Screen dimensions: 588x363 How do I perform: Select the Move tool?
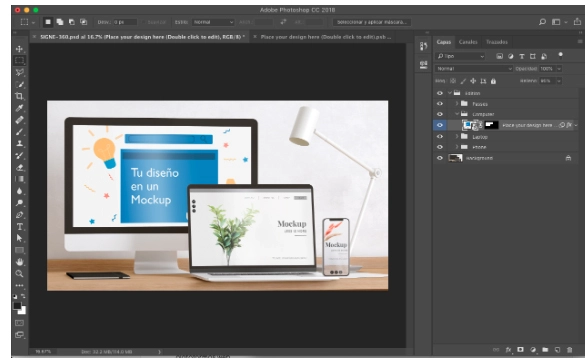coord(20,49)
